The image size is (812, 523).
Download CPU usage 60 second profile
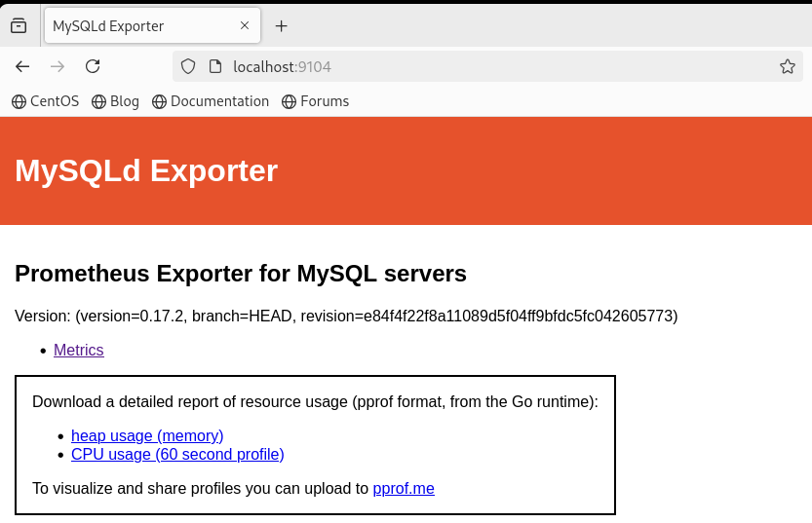tap(177, 454)
